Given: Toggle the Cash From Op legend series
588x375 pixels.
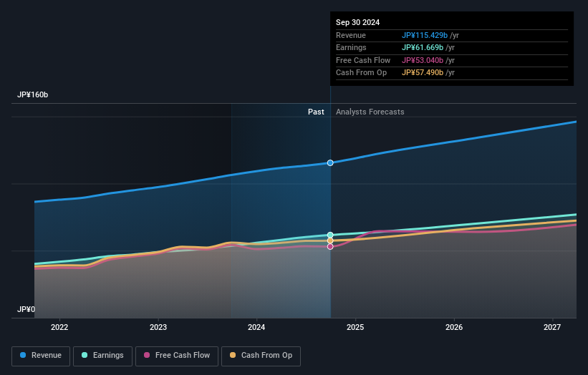Looking at the screenshot, I should point(261,356).
